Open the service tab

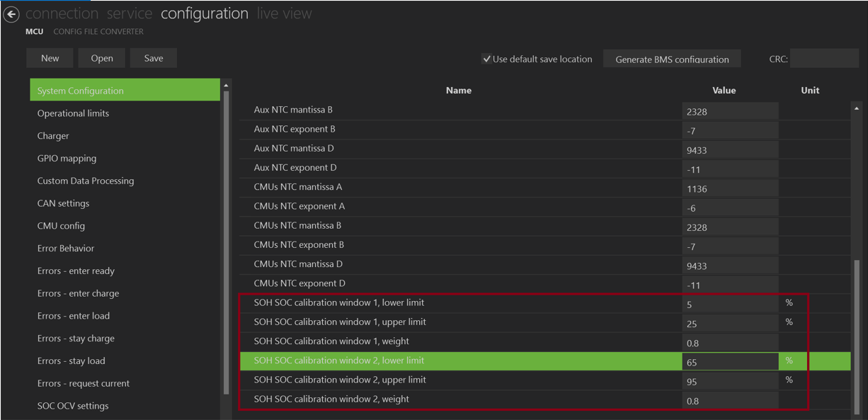pyautogui.click(x=130, y=13)
